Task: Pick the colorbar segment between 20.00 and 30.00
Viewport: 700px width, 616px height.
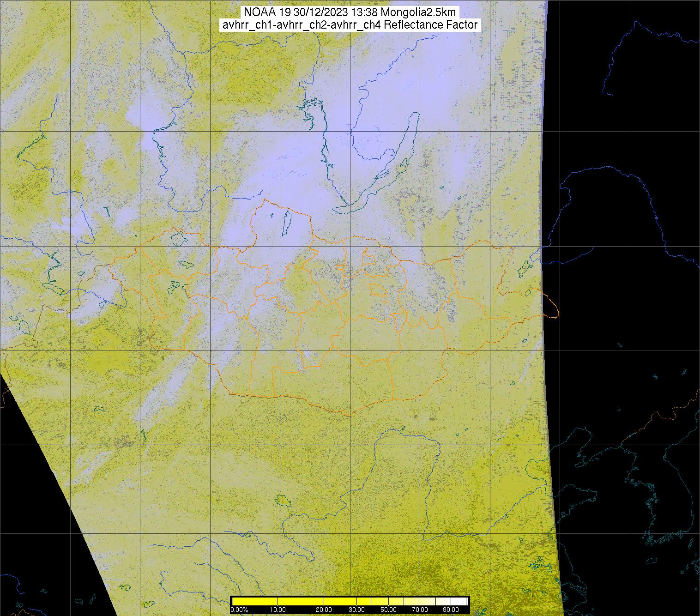Action: (341, 601)
